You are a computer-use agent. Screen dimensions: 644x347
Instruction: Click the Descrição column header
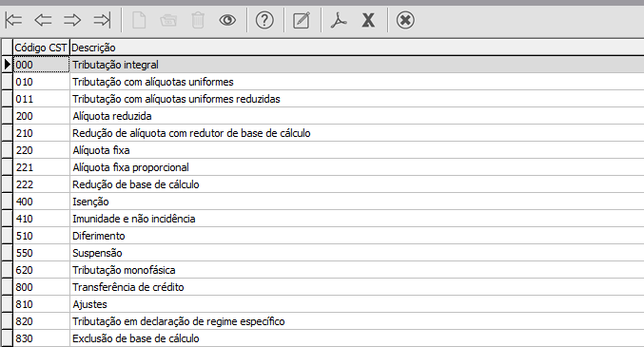(357, 48)
